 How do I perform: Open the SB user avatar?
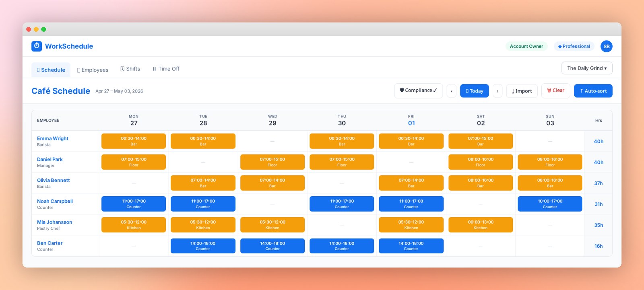pyautogui.click(x=606, y=46)
